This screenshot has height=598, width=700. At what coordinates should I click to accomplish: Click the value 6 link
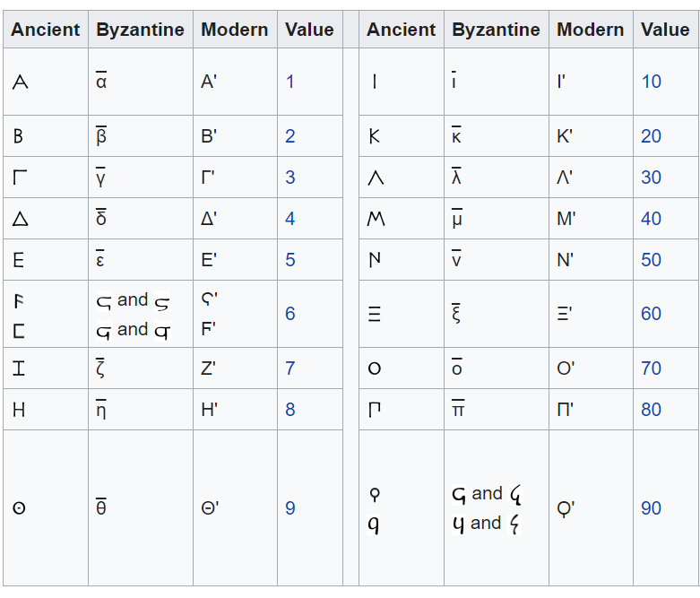pyautogui.click(x=290, y=314)
